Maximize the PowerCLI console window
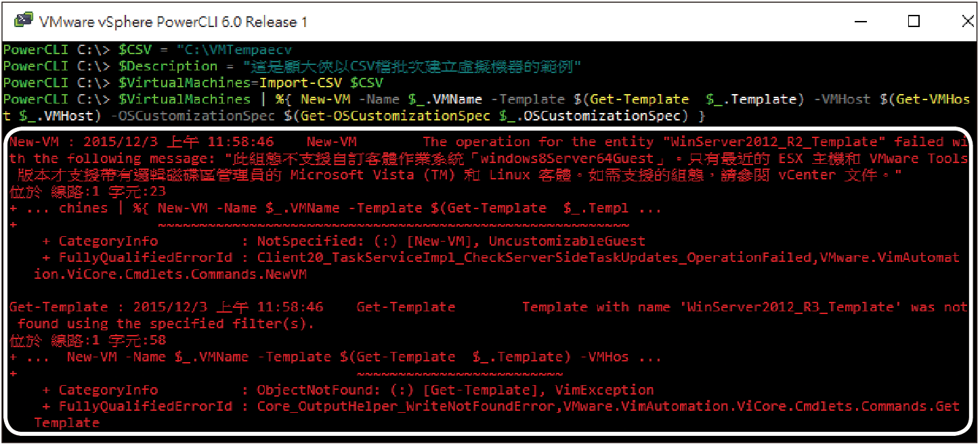Image resolution: width=980 pixels, height=446 pixels. click(x=913, y=21)
